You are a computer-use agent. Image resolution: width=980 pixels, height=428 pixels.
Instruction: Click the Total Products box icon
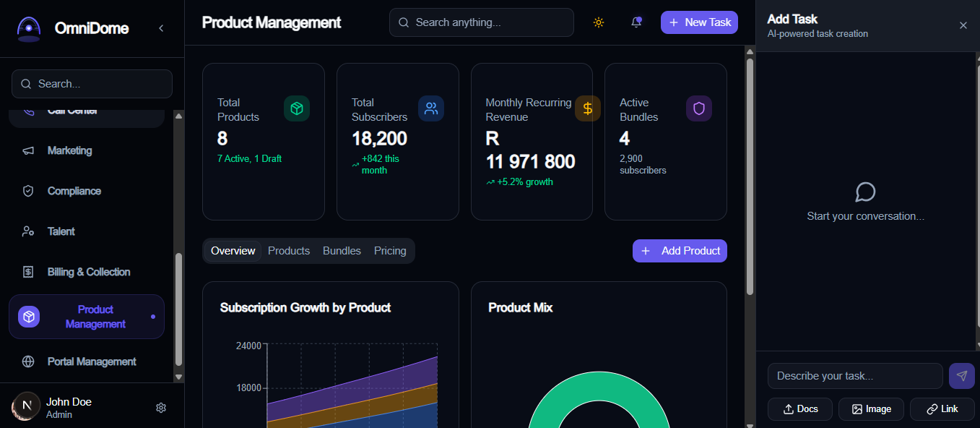[297, 108]
